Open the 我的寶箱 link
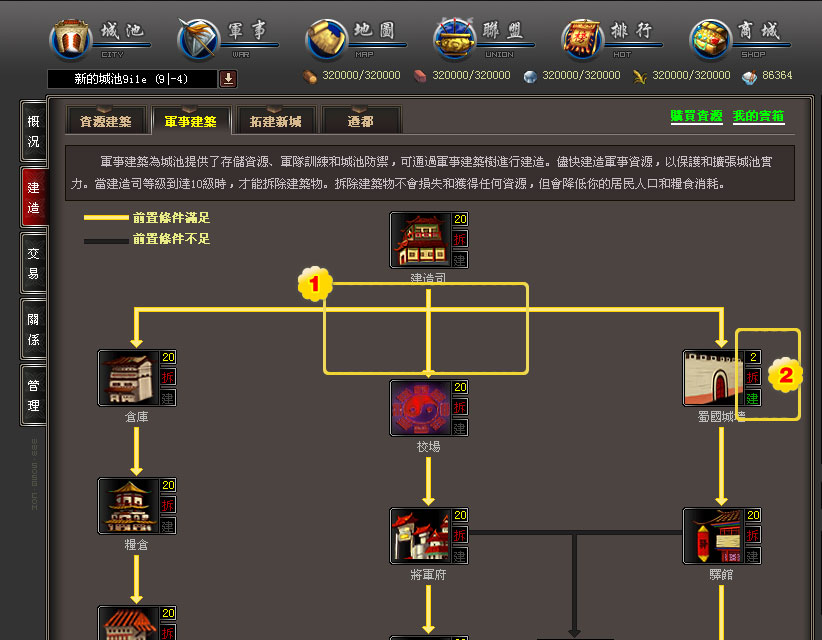Viewport: 822px width, 640px height. [x=758, y=116]
